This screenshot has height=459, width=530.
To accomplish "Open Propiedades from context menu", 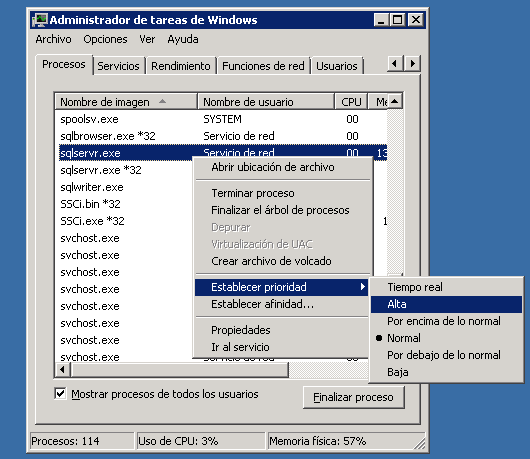I will point(281,330).
